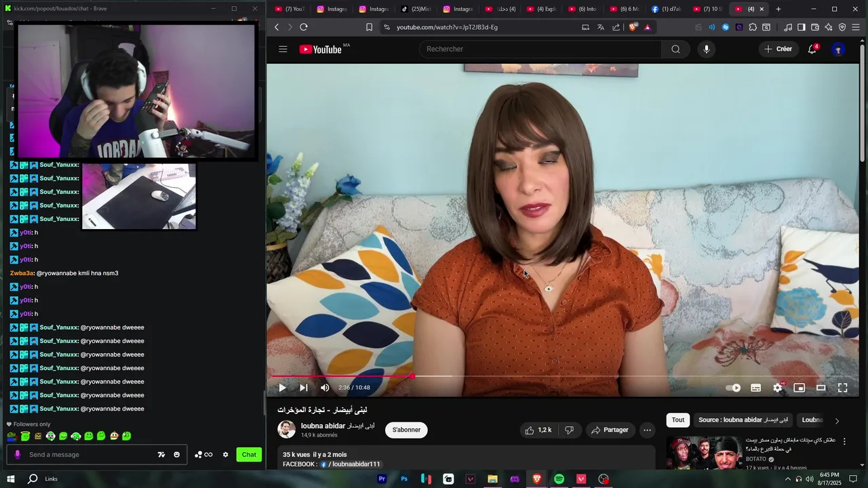Open more actions three-dot menu under video
The width and height of the screenshot is (868, 488).
(x=647, y=430)
